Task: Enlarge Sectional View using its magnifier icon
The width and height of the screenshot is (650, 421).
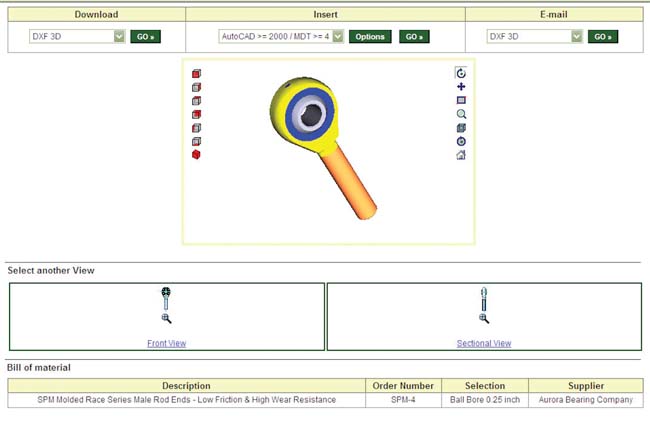Action: [x=484, y=318]
